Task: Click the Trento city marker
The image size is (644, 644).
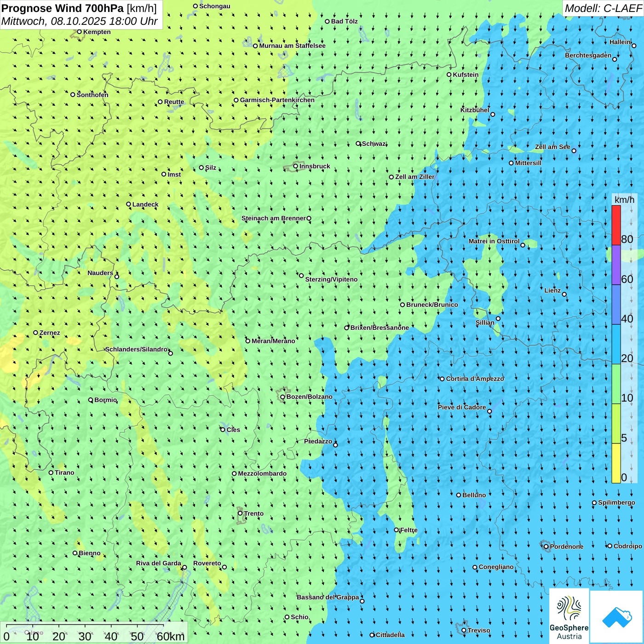Action: [240, 513]
